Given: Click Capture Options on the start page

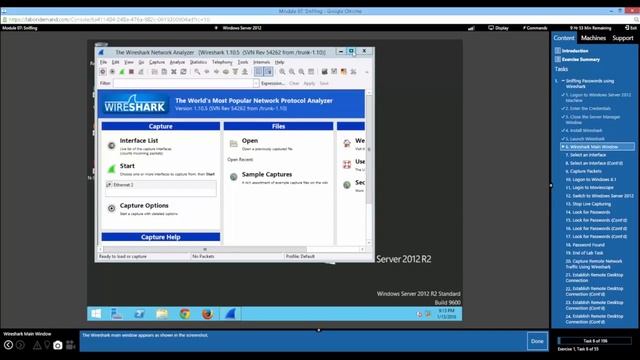Looking at the screenshot, I should click(x=144, y=205).
